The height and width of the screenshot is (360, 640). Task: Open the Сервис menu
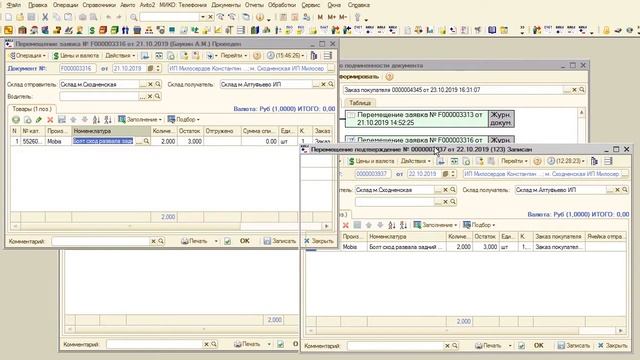311,5
